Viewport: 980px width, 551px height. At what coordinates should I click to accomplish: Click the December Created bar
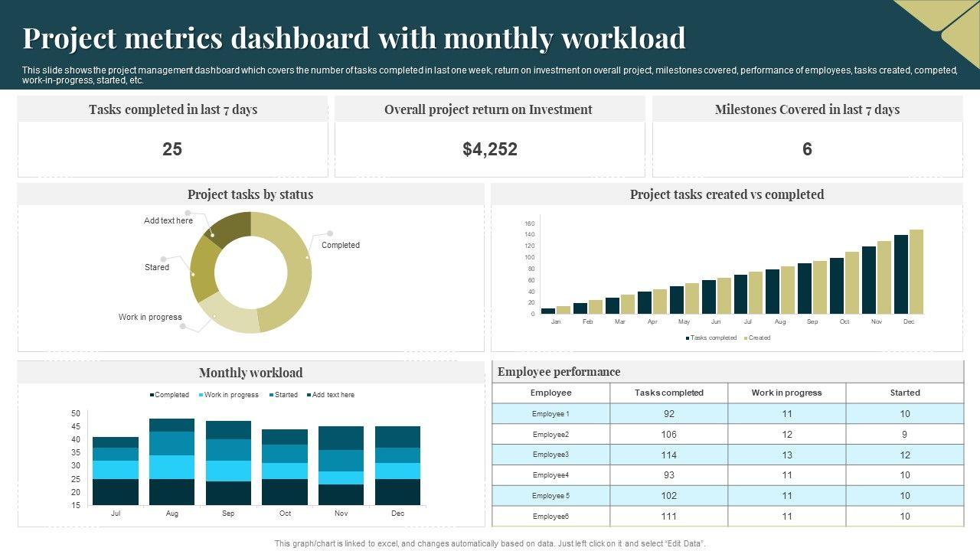(x=916, y=272)
